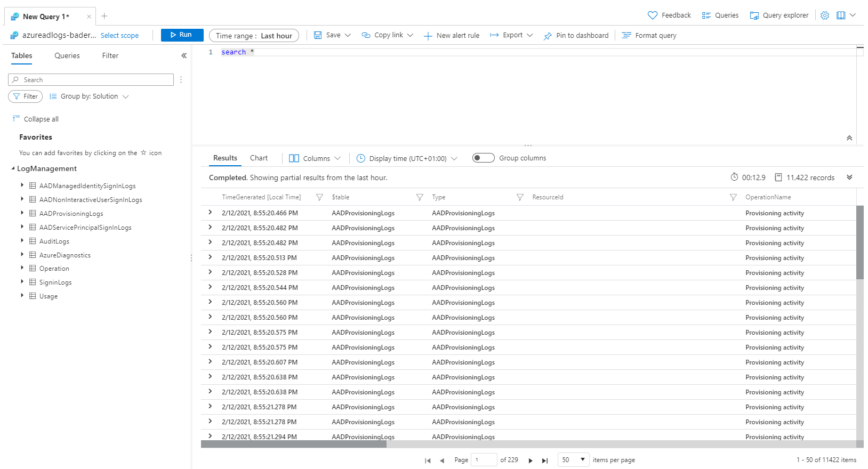Click Format query
The width and height of the screenshot is (868, 469).
click(x=649, y=36)
